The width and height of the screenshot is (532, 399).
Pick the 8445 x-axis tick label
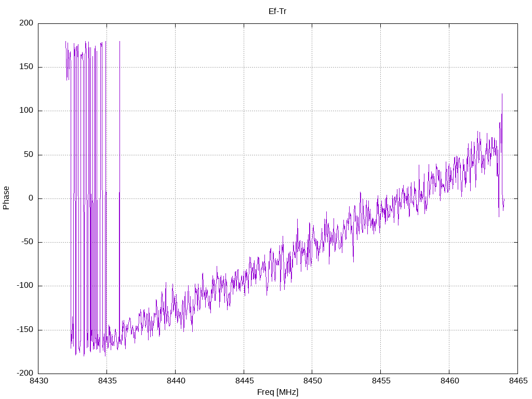(244, 381)
